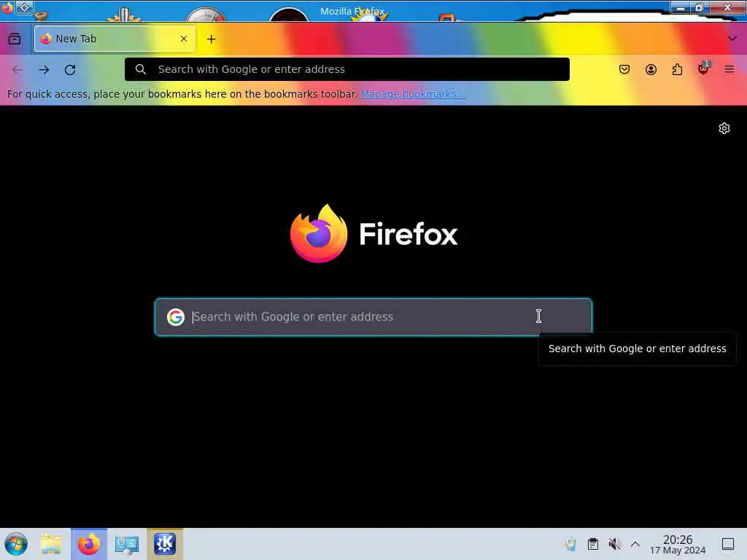The image size is (747, 560).
Task: Minimize the Mozilla Firefox window
Action: point(681,7)
